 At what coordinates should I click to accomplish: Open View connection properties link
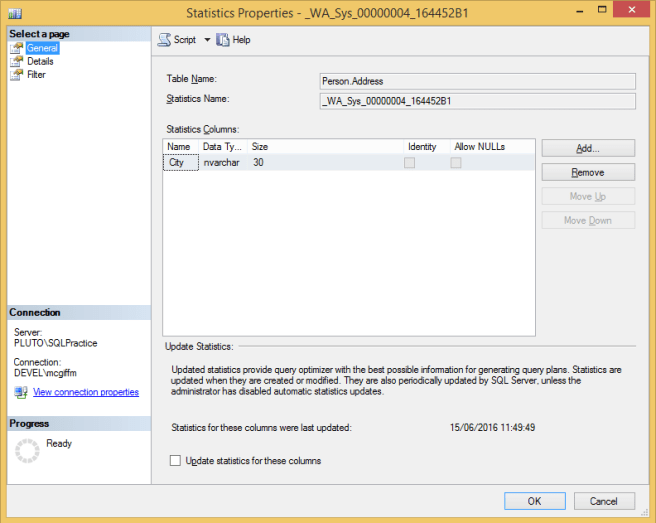click(86, 392)
